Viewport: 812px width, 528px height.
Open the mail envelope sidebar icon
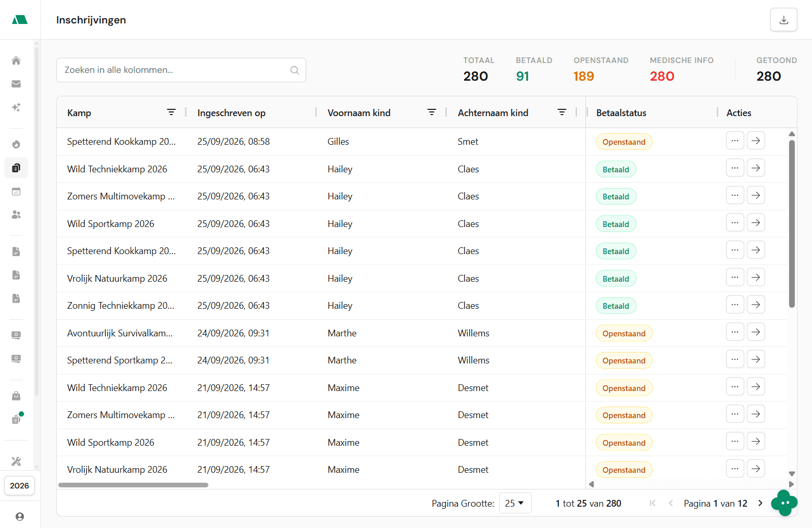[16, 84]
